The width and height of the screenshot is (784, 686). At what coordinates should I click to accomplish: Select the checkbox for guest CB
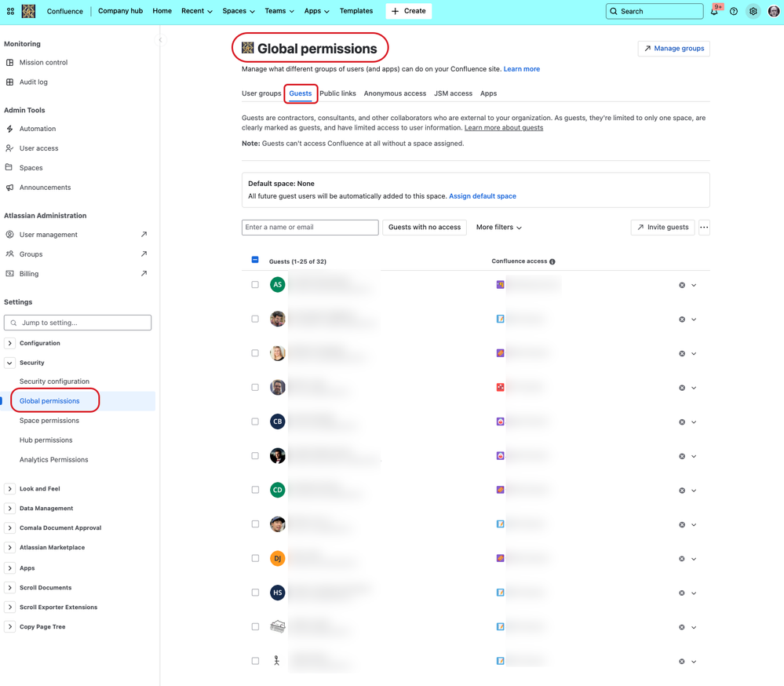[x=255, y=421]
